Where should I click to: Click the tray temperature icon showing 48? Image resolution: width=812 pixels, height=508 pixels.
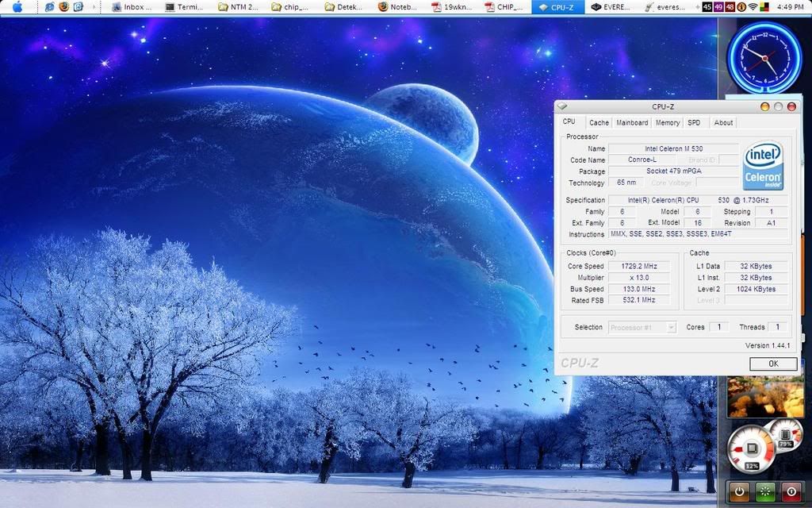(x=730, y=7)
